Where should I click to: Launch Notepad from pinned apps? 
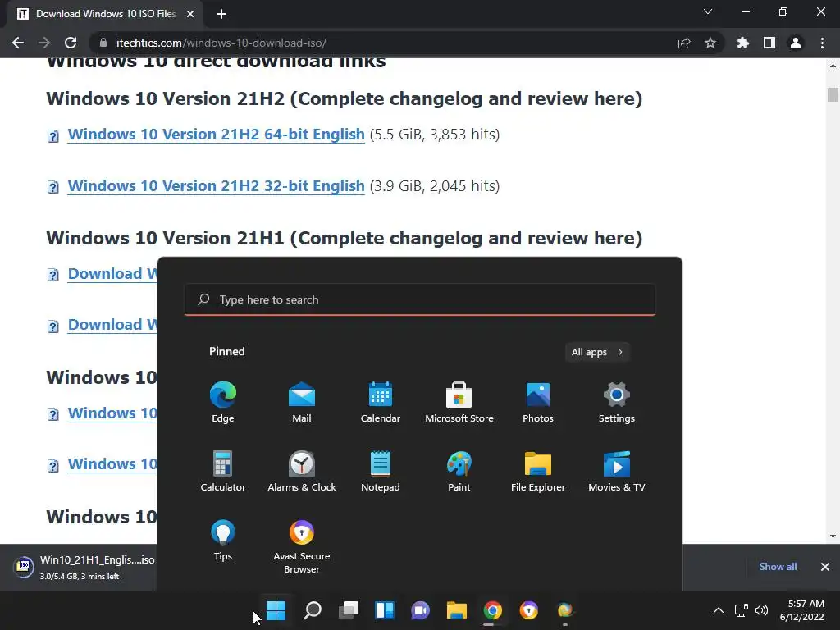[x=381, y=472]
